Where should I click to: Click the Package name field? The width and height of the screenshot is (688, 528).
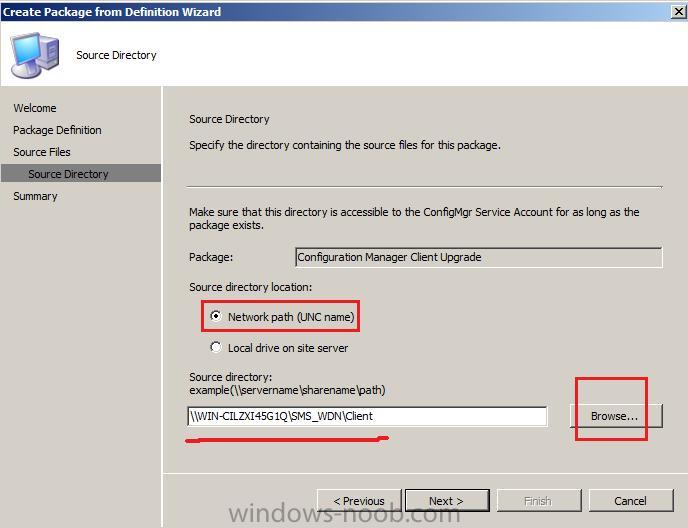[x=479, y=257]
